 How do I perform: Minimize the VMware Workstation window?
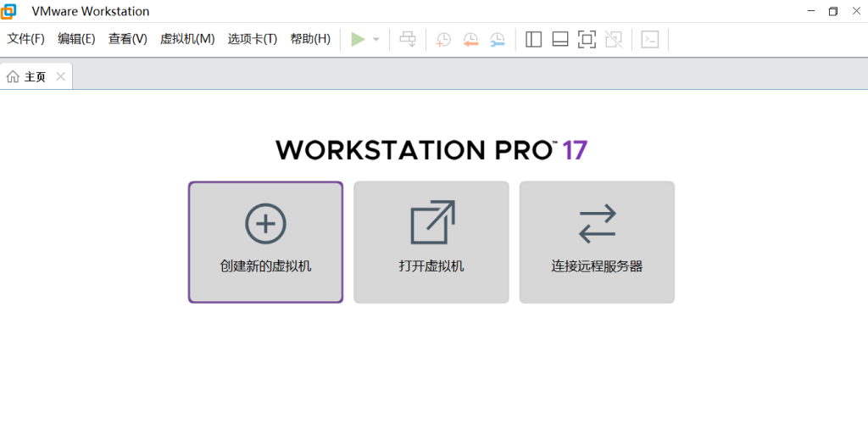(811, 11)
